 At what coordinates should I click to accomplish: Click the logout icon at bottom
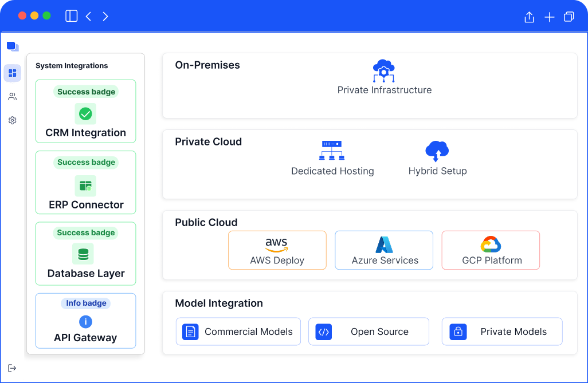(12, 368)
